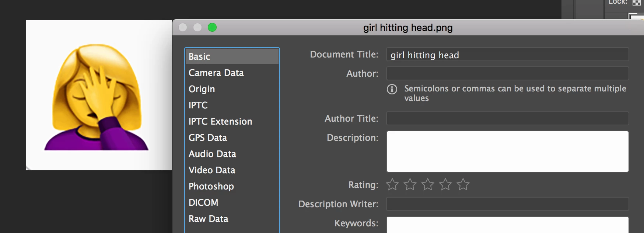This screenshot has height=233, width=644.
Task: Switch to Audio Data category
Action: coord(232,154)
